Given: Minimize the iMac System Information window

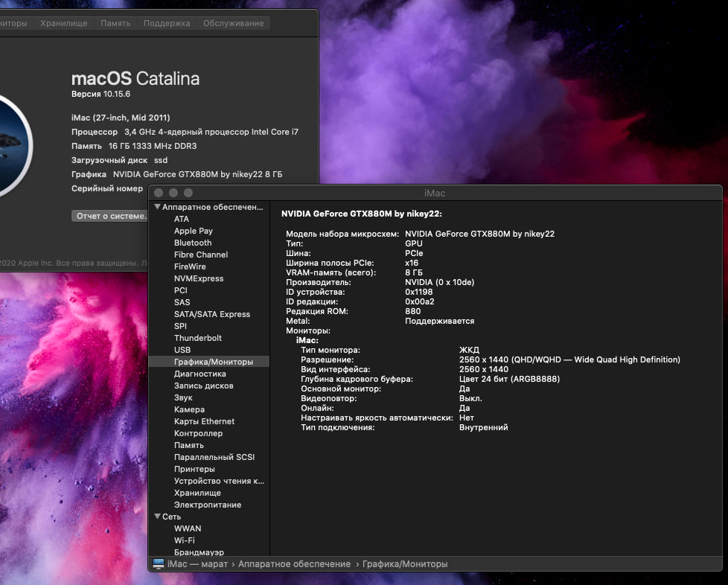Looking at the screenshot, I should (173, 193).
